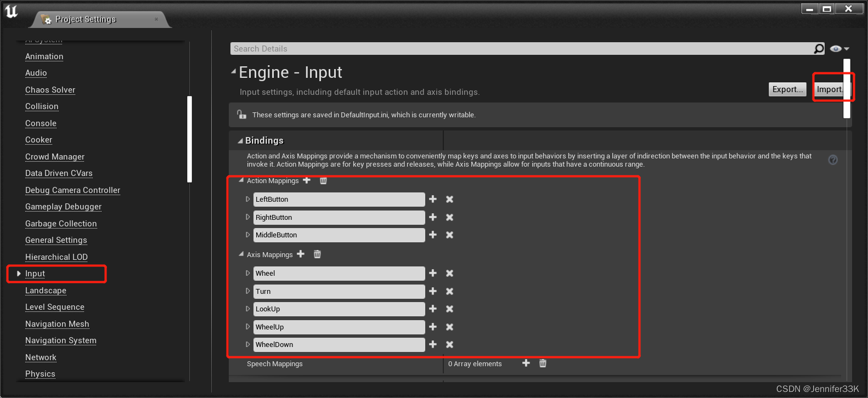Expand the WheelDown axis mapping row

click(x=247, y=344)
